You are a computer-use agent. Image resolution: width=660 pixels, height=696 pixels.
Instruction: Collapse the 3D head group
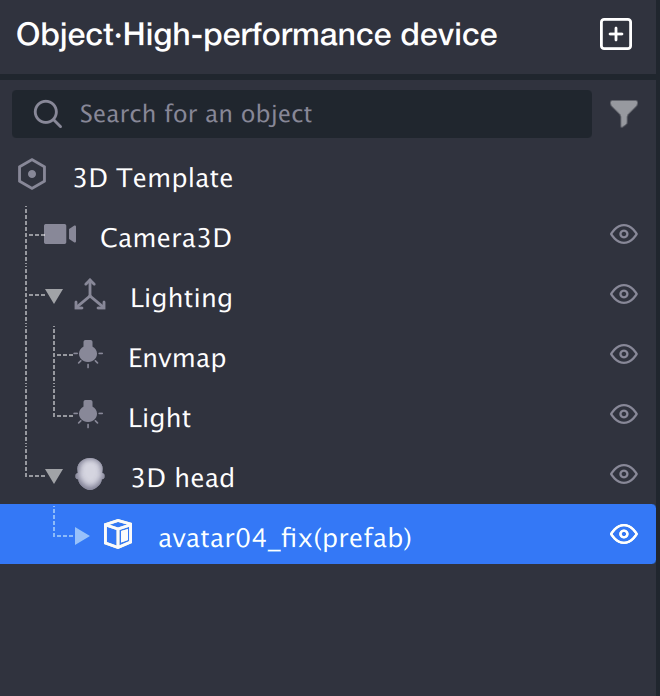(x=54, y=477)
